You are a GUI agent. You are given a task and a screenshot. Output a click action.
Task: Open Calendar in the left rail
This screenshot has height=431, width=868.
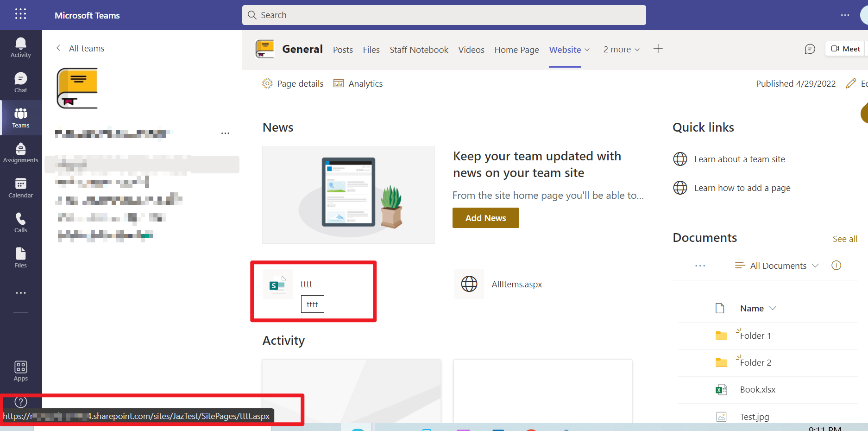pyautogui.click(x=21, y=188)
